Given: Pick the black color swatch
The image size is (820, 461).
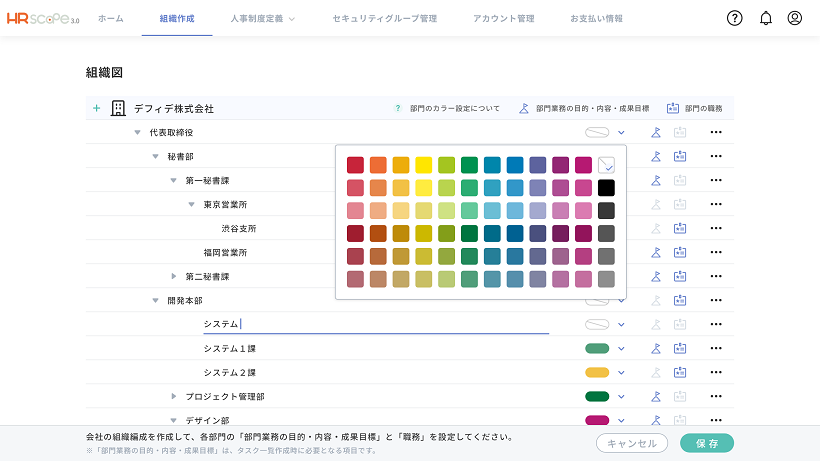Looking at the screenshot, I should point(606,188).
